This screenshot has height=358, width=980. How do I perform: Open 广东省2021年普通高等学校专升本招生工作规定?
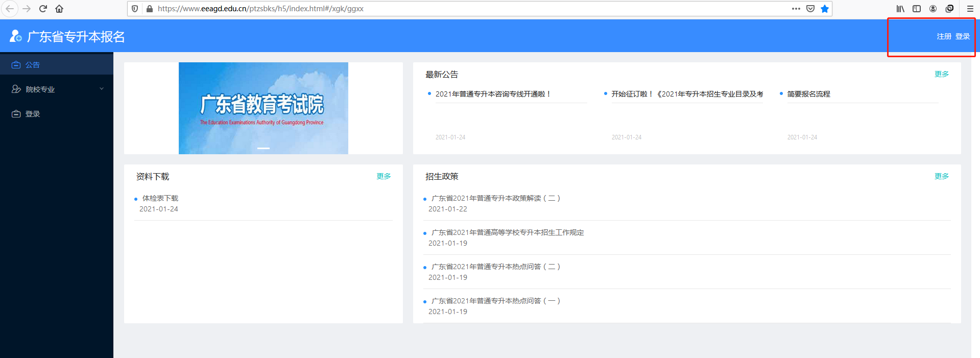click(x=508, y=232)
